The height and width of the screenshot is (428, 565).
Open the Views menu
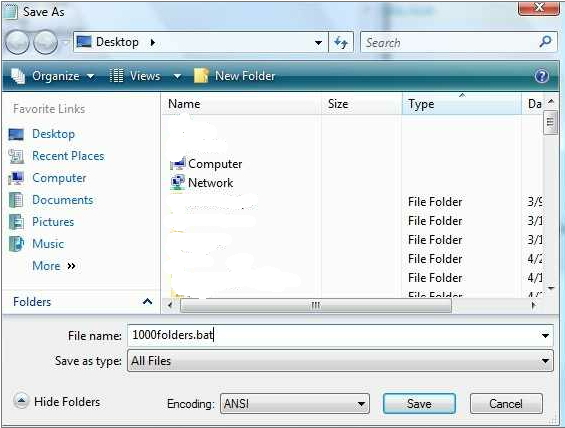[145, 76]
